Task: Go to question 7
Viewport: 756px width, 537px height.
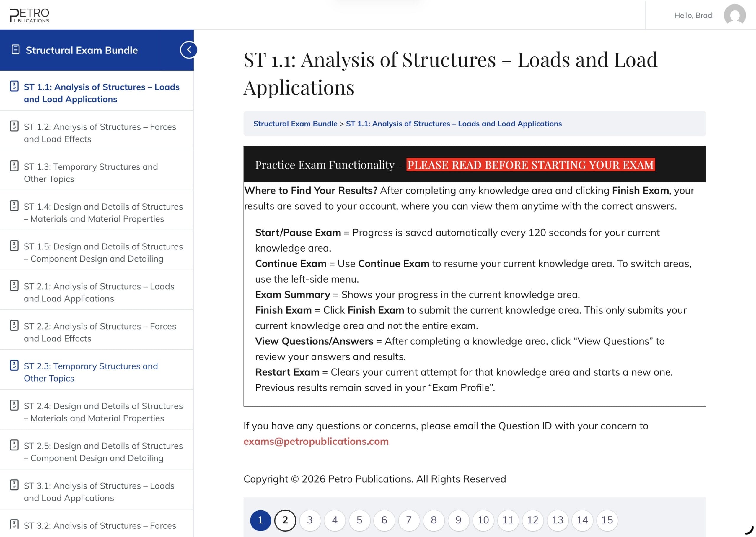Action: tap(409, 520)
